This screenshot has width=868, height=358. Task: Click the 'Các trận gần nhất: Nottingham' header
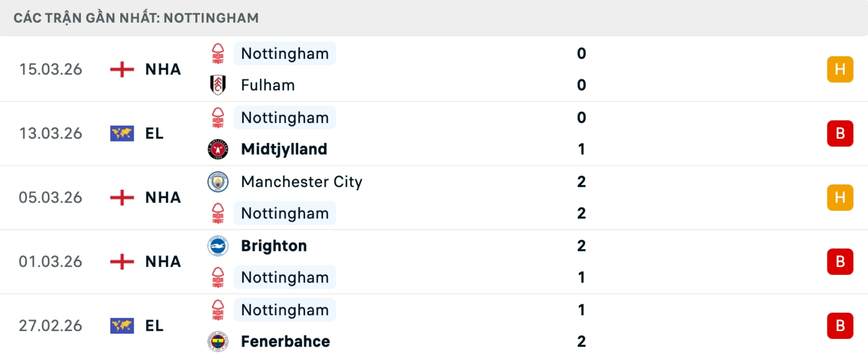tap(136, 18)
